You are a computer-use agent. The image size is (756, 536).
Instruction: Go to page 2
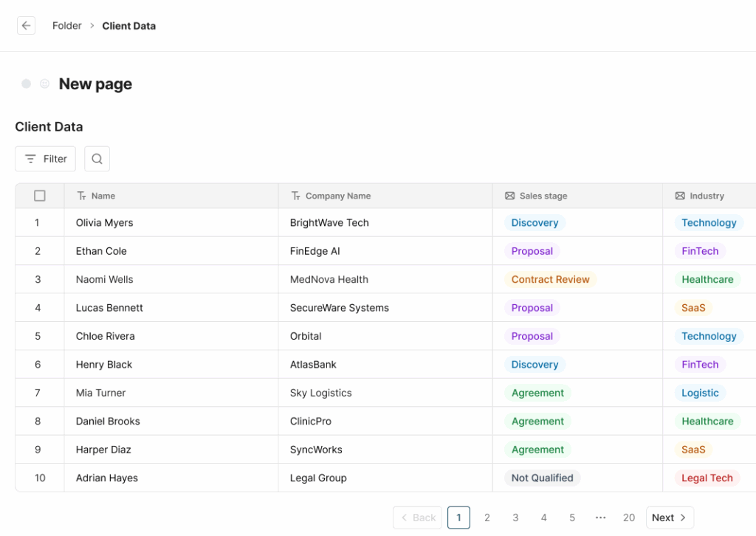pos(487,518)
